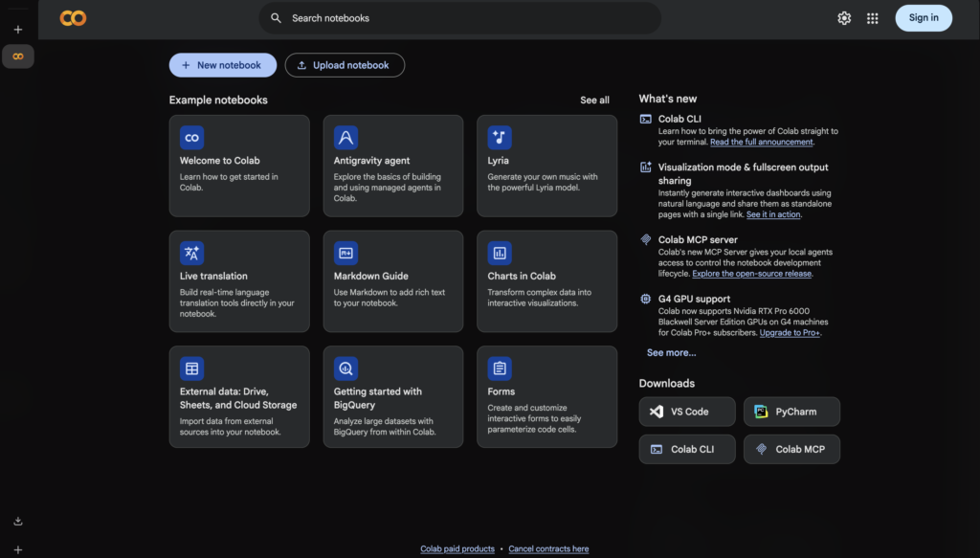Select the Colab icon in left sidebar

tap(18, 56)
